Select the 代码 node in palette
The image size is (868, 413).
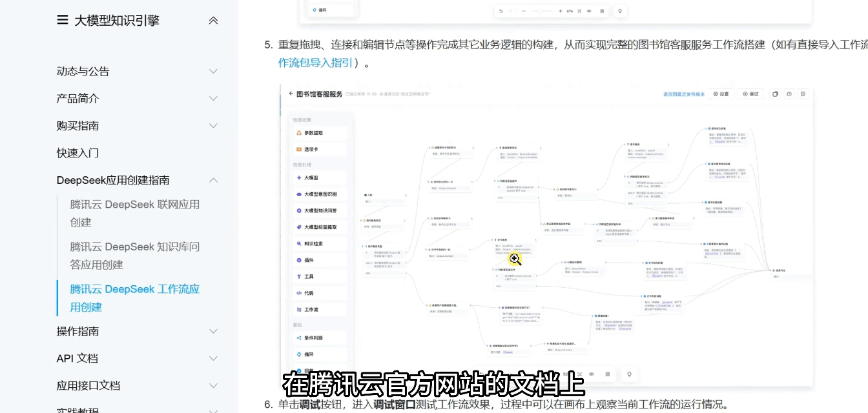coord(319,293)
